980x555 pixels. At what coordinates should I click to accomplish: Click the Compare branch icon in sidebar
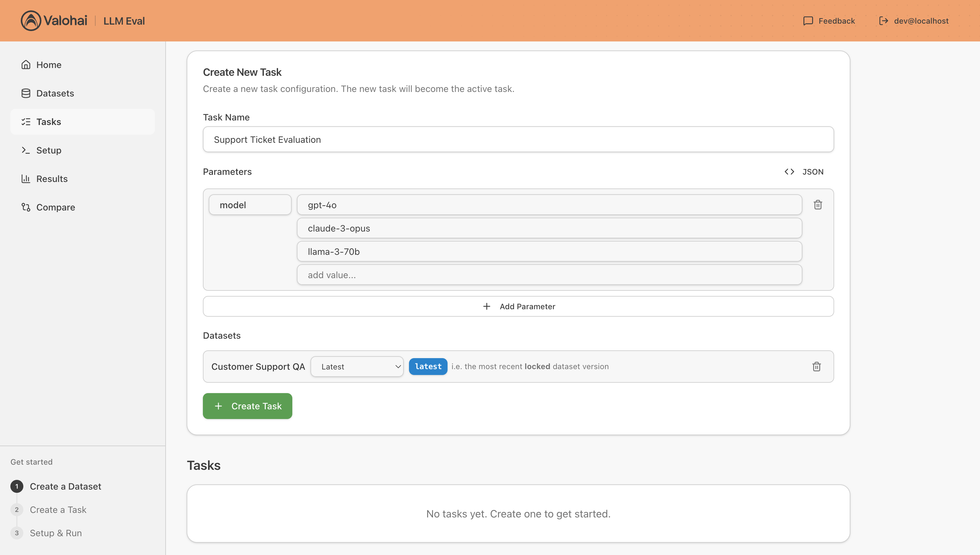[26, 207]
